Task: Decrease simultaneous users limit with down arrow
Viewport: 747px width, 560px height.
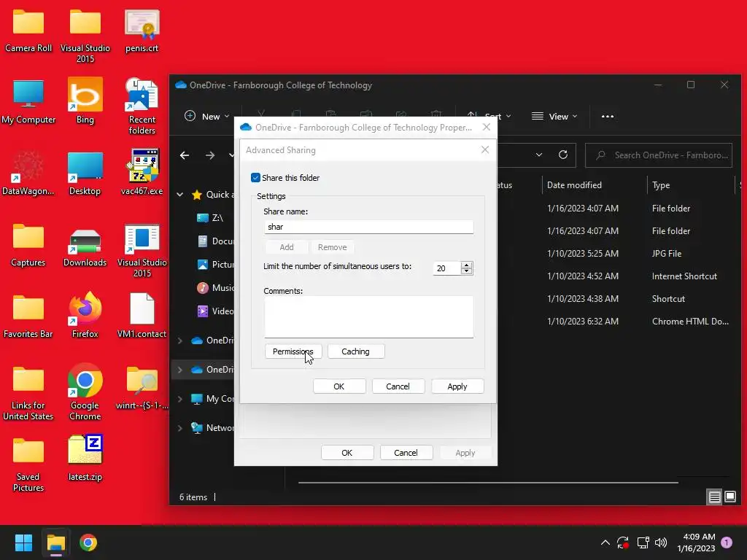Action: point(466,271)
